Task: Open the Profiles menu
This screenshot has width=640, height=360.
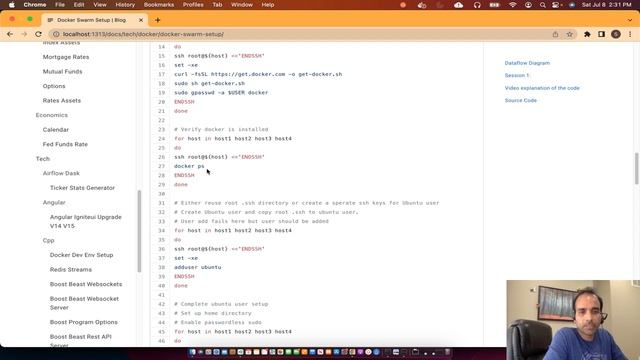Action: pyautogui.click(x=193, y=5)
